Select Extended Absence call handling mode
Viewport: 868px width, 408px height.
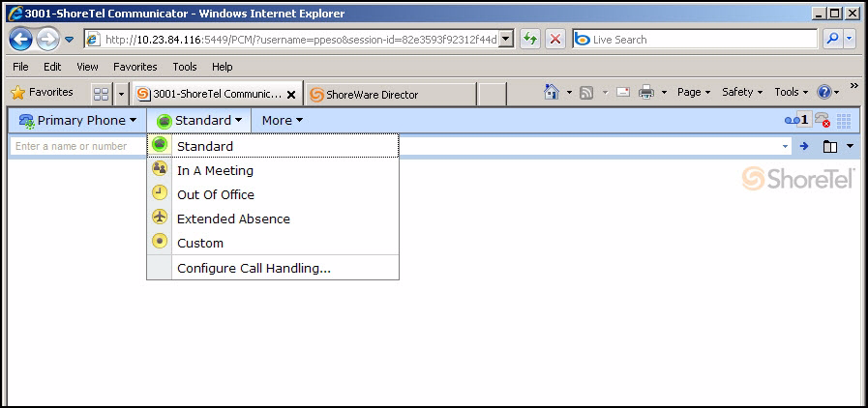pyautogui.click(x=273, y=219)
